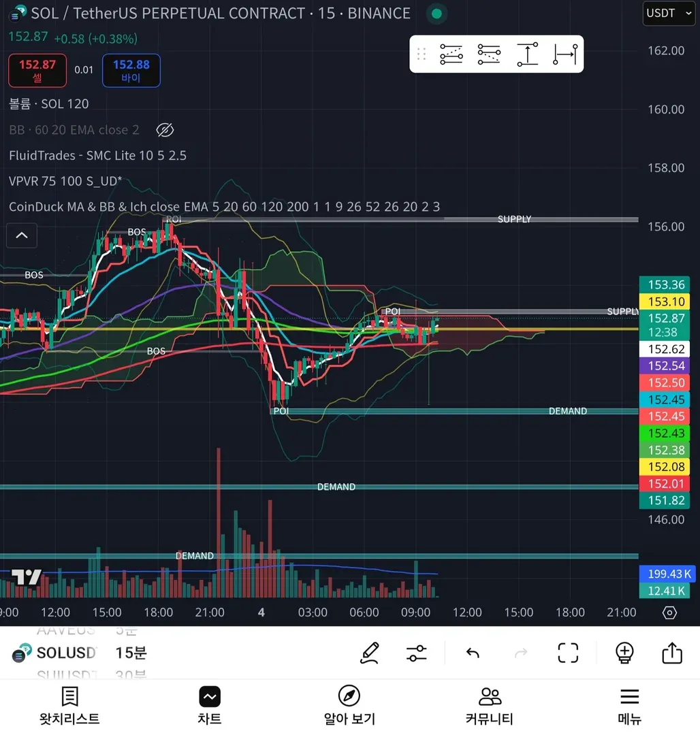Publish an idea with lightbulb icon
This screenshot has width=700, height=735.
(x=624, y=653)
